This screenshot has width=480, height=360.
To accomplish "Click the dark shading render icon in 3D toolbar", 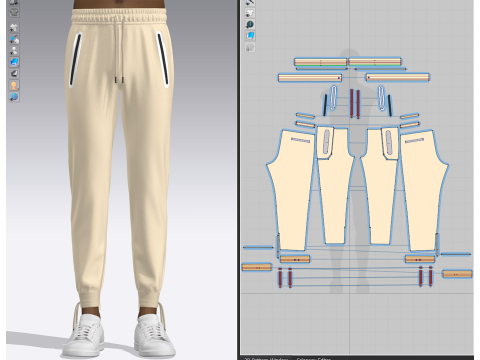I will 14,74.
